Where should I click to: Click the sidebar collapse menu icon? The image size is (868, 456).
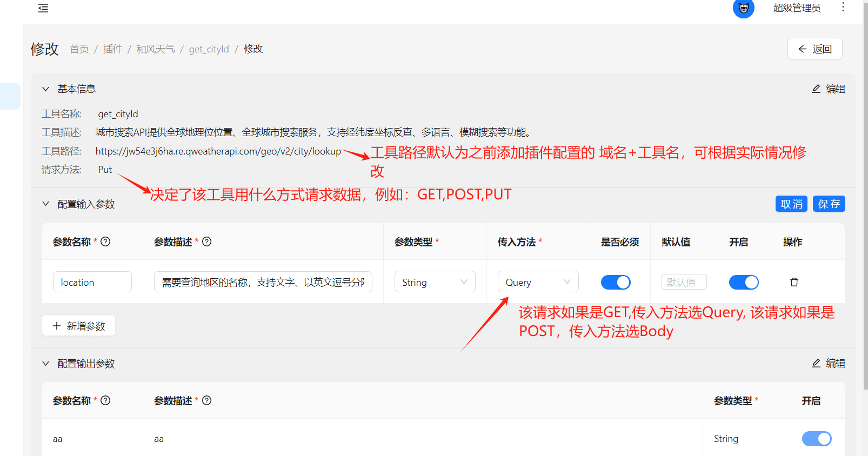[x=43, y=8]
